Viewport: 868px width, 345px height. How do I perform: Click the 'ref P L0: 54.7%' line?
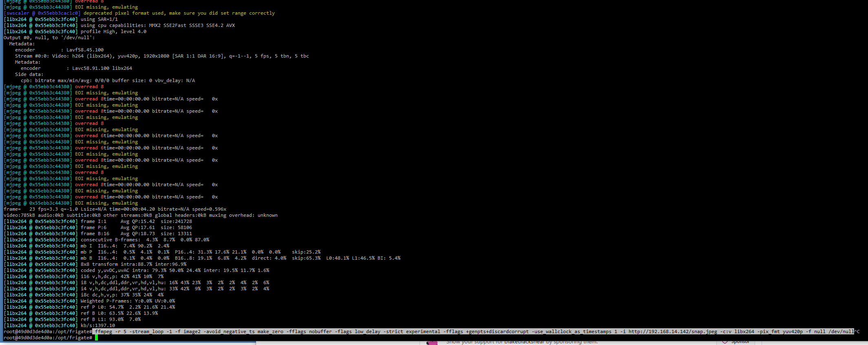pos(89,307)
